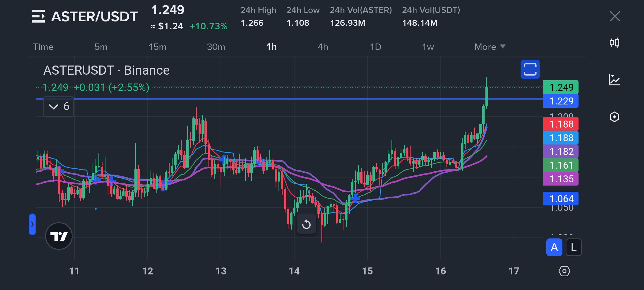This screenshot has height=290, width=644.
Task: Toggle auto scale A button
Action: 554,247
